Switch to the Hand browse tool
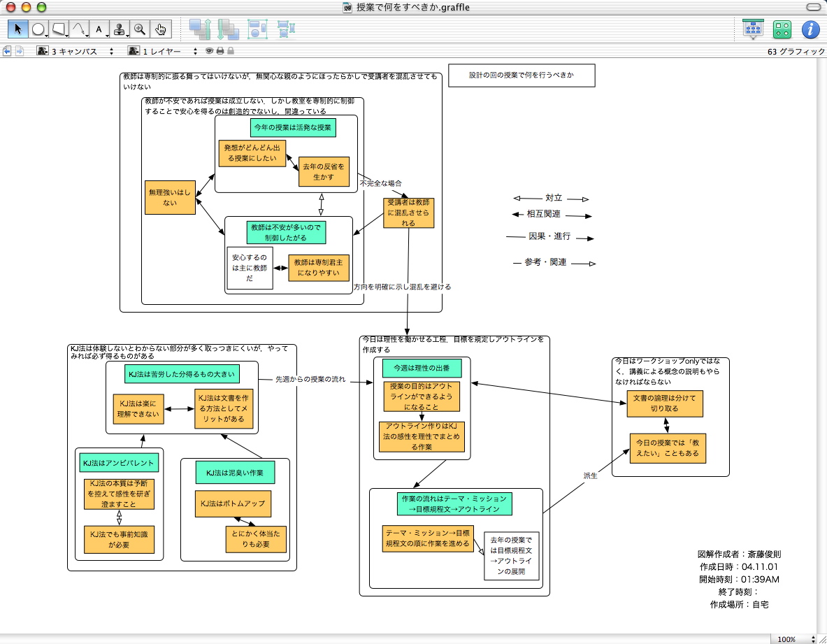This screenshot has width=827, height=644. pos(161,29)
